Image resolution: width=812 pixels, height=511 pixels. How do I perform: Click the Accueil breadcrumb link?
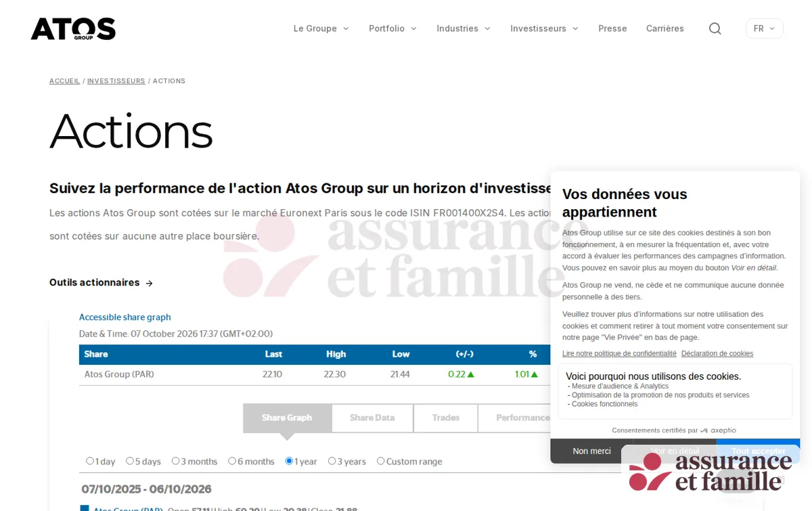coord(65,81)
